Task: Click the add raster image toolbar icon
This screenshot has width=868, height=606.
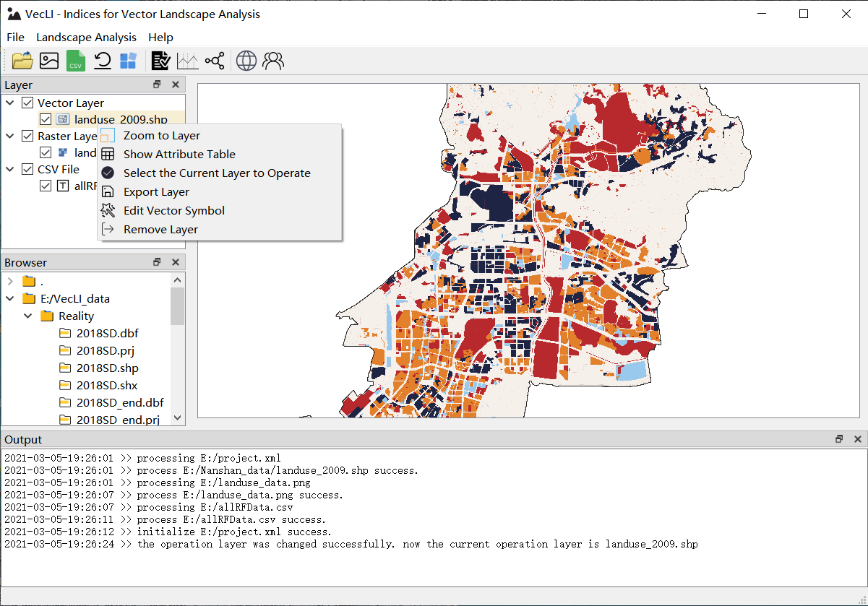Action: (49, 61)
